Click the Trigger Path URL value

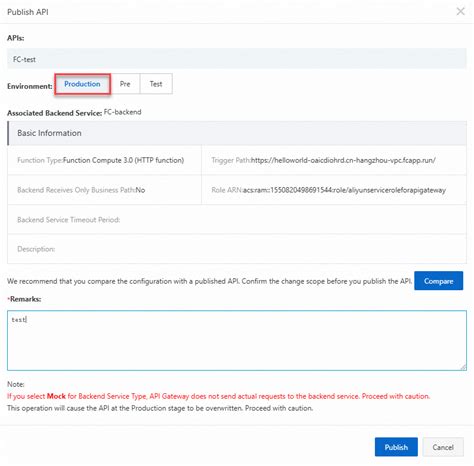(343, 160)
